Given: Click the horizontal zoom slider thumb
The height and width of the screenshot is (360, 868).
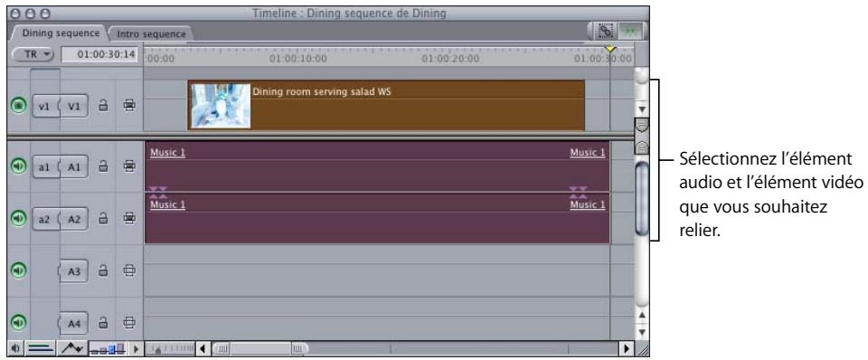Looking at the screenshot, I should (x=260, y=348).
